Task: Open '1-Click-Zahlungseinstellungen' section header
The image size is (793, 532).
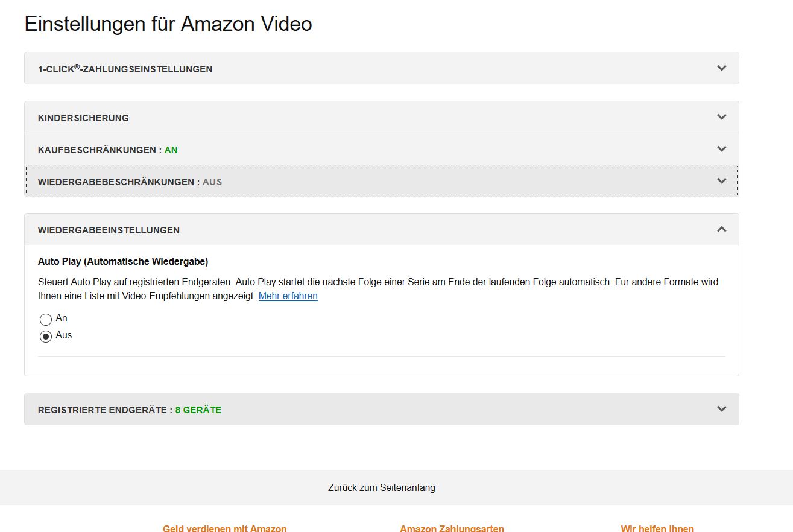Action: (x=125, y=69)
